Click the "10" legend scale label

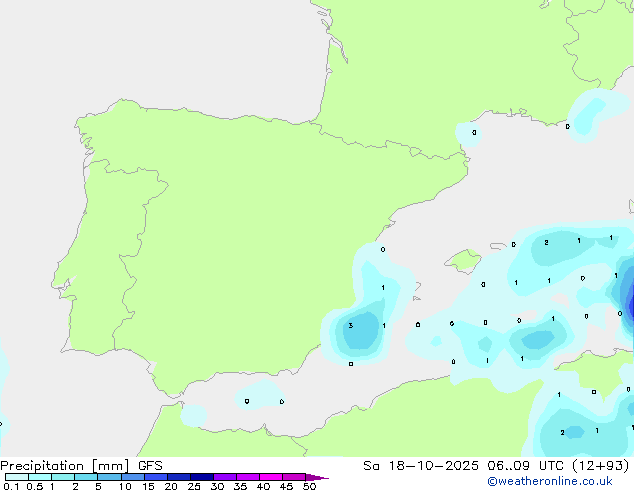click(125, 486)
